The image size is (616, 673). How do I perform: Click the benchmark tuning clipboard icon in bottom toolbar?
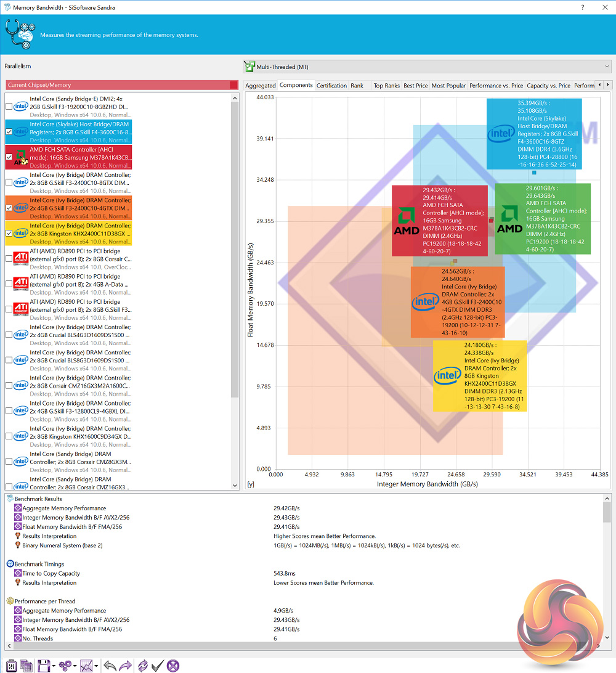[12, 666]
